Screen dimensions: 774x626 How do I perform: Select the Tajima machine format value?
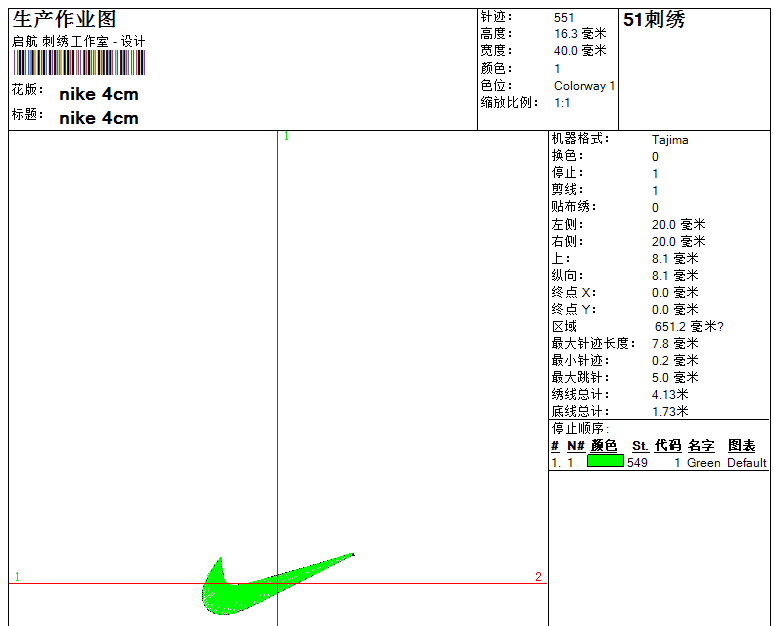point(670,140)
